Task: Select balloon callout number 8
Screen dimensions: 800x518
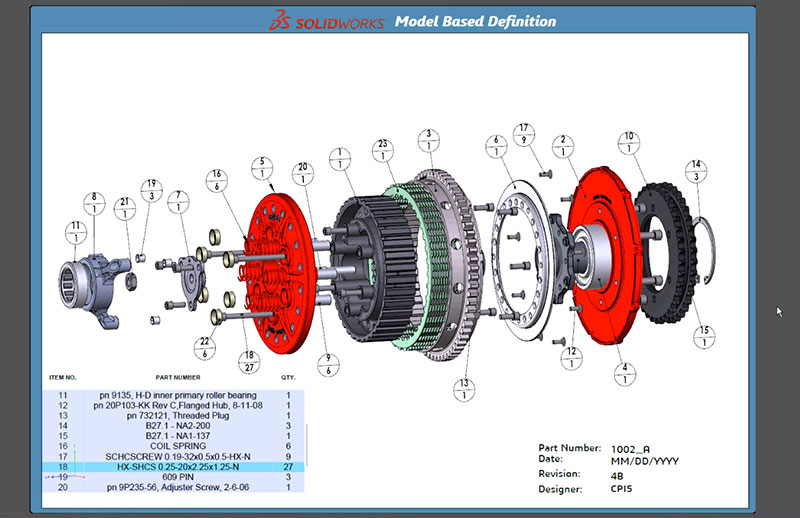Action: coord(94,205)
